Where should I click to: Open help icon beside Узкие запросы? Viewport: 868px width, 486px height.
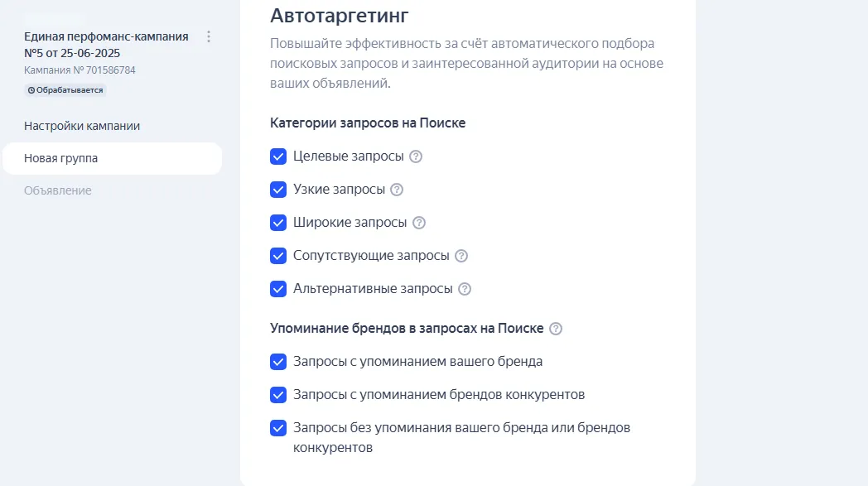[x=397, y=190]
